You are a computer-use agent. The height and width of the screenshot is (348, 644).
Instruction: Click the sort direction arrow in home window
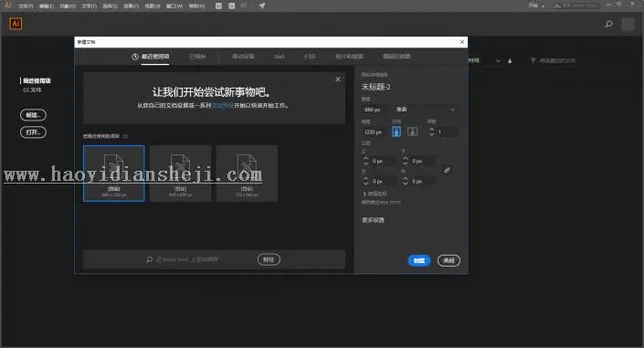coord(510,61)
